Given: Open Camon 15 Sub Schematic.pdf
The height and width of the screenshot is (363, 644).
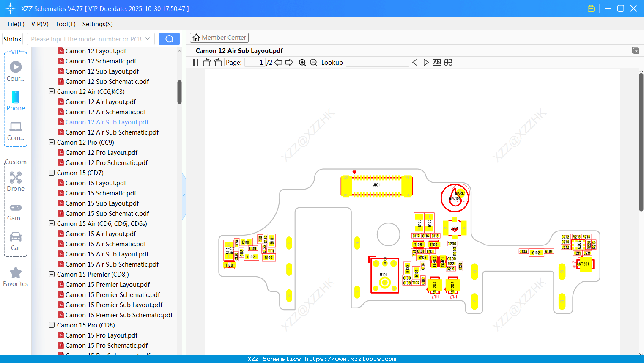Looking at the screenshot, I should point(107,213).
